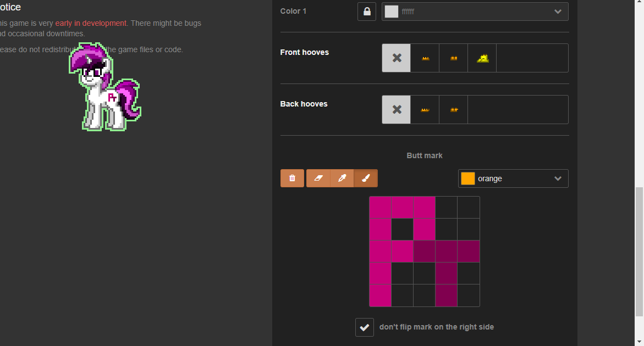Click "don't flip mark on the right side" label
This screenshot has width=644, height=346.
point(437,327)
